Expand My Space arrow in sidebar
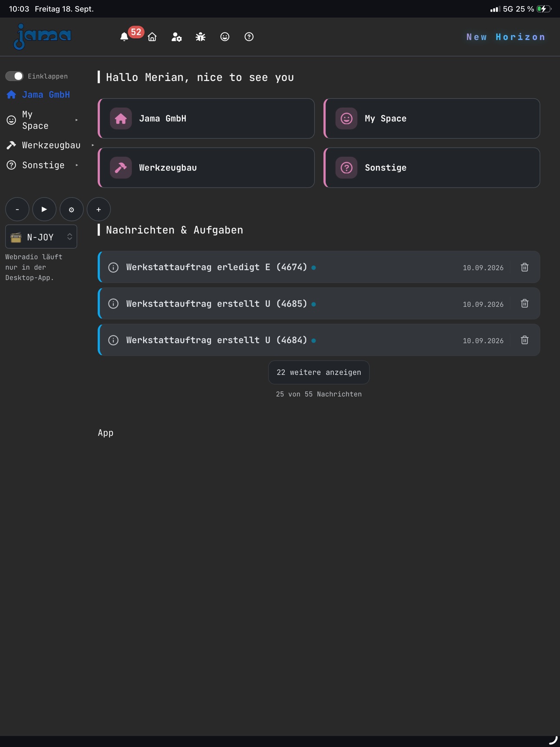This screenshot has width=560, height=747. (77, 120)
